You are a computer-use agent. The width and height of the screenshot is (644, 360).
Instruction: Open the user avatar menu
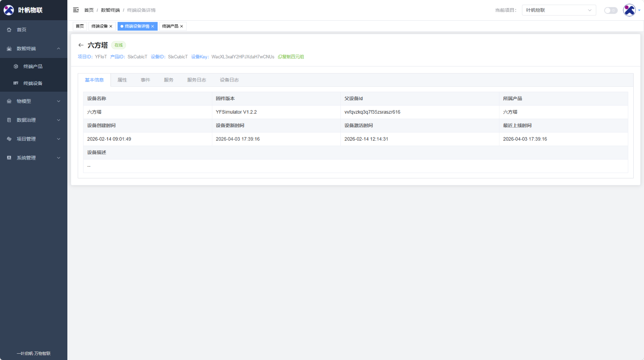(x=630, y=10)
